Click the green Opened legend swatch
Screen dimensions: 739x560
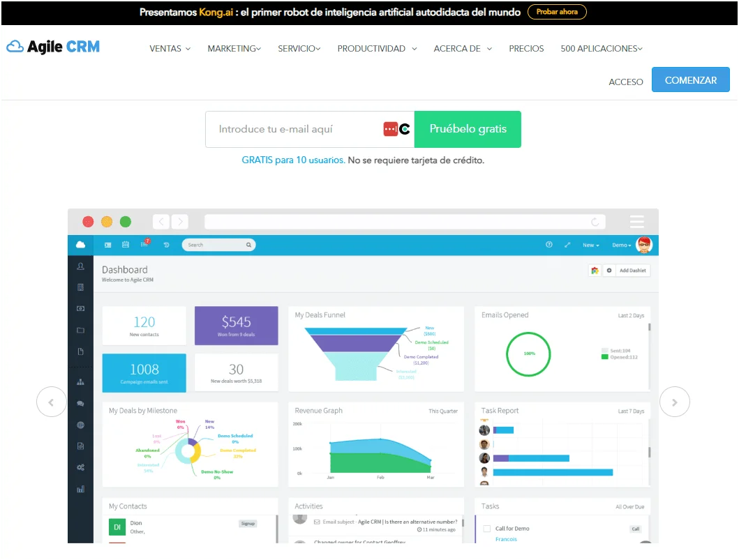coord(605,357)
